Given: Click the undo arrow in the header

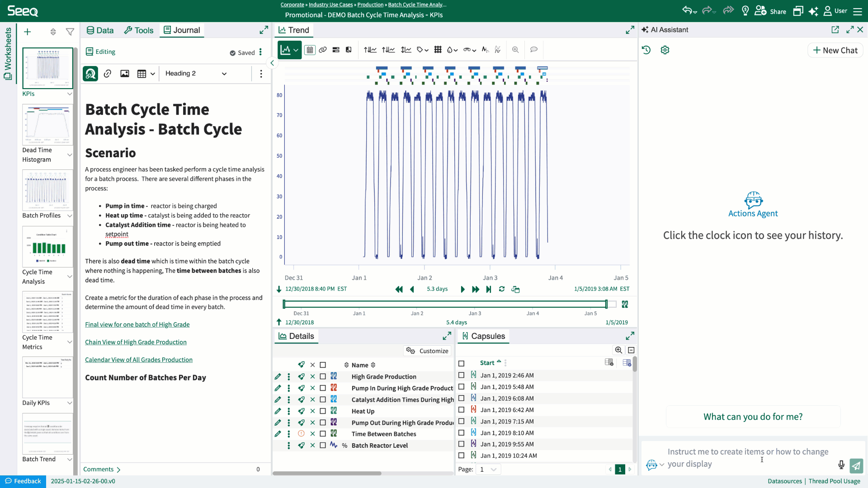Looking at the screenshot, I should click(687, 11).
